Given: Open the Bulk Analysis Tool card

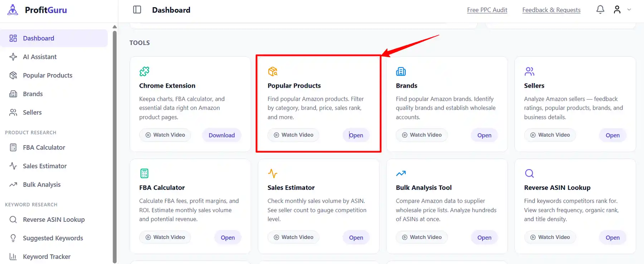Looking at the screenshot, I should coord(484,237).
